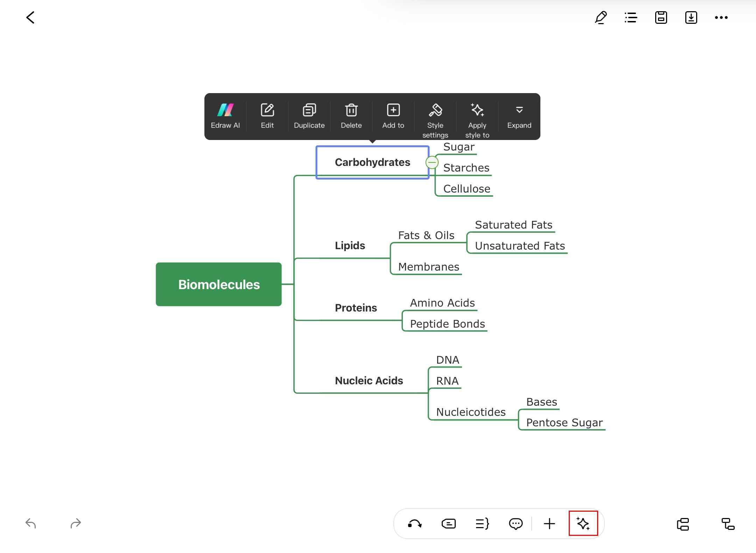This screenshot has height=553, width=756.
Task: Choose Edit in the context toolbar
Action: (x=267, y=116)
